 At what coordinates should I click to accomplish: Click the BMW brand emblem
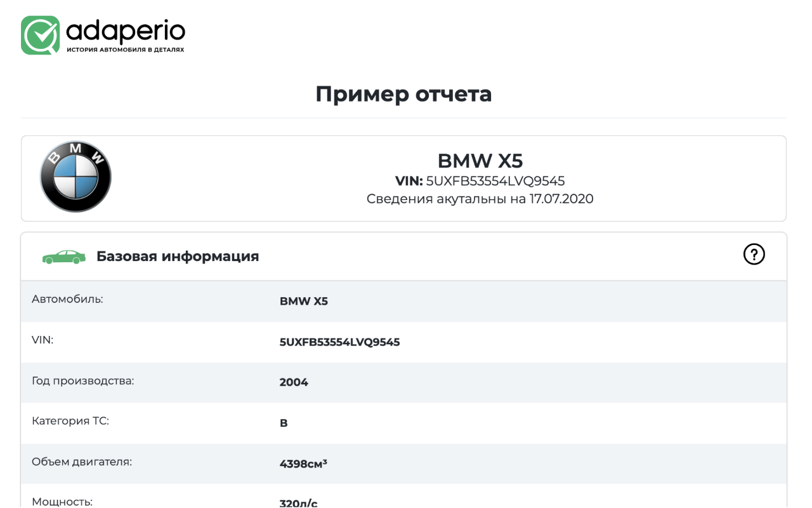(x=75, y=176)
